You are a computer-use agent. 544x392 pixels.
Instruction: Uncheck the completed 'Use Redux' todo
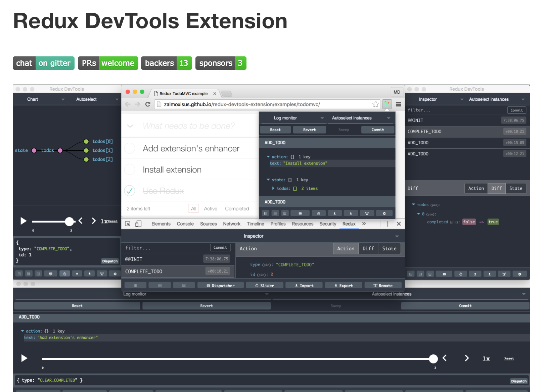tap(130, 191)
